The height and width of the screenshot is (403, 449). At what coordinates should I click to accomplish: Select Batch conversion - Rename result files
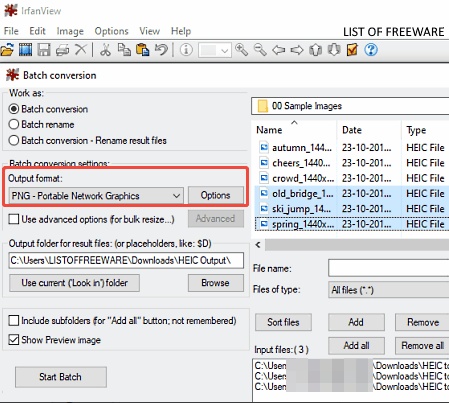coord(14,140)
